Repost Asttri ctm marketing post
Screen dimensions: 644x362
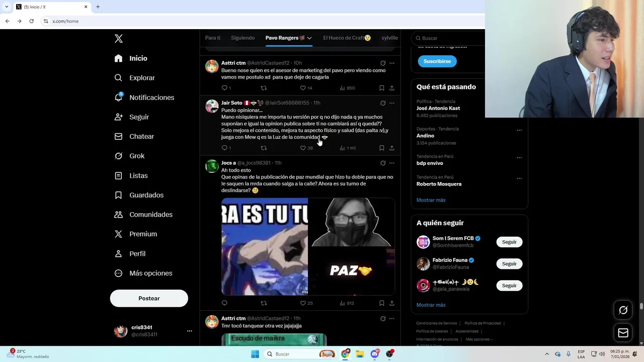tap(264, 88)
